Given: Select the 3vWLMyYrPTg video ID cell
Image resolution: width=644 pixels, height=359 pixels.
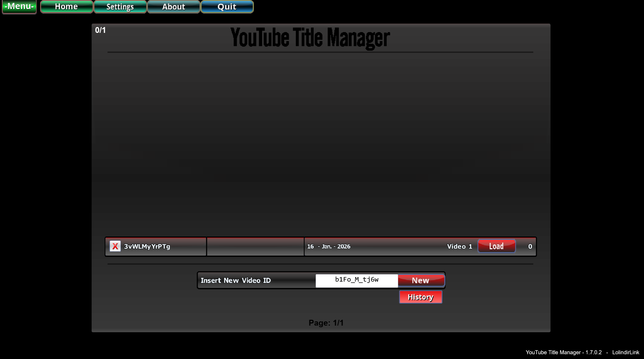Looking at the screenshot, I should coord(147,247).
